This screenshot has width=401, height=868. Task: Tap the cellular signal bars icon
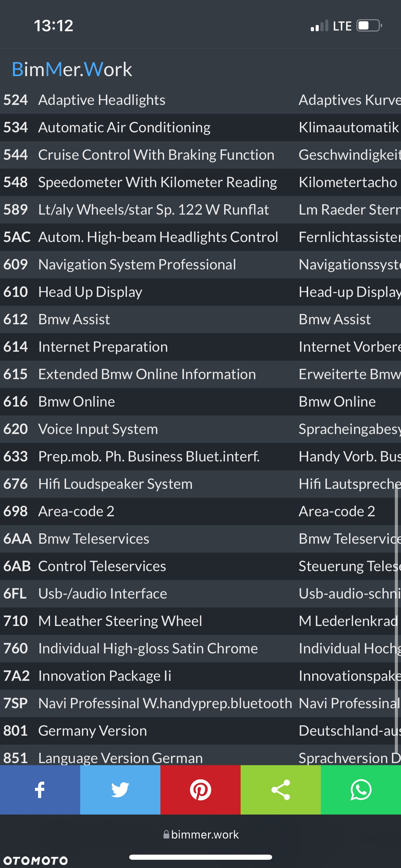pos(319,26)
